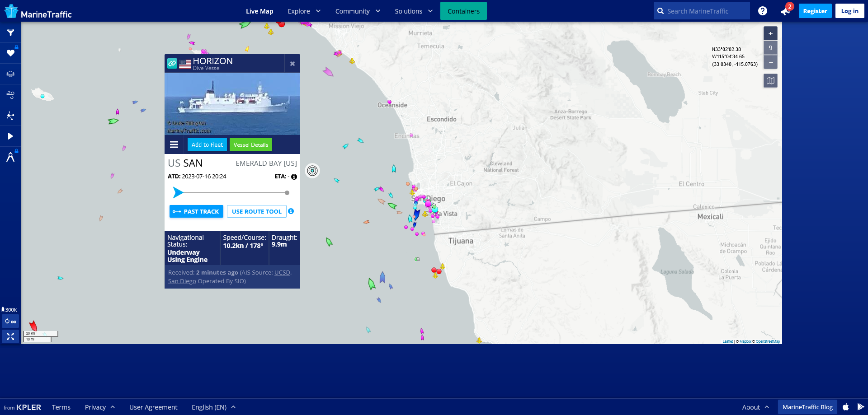This screenshot has height=415, width=868.
Task: Expand the Solutions menu
Action: pos(414,11)
